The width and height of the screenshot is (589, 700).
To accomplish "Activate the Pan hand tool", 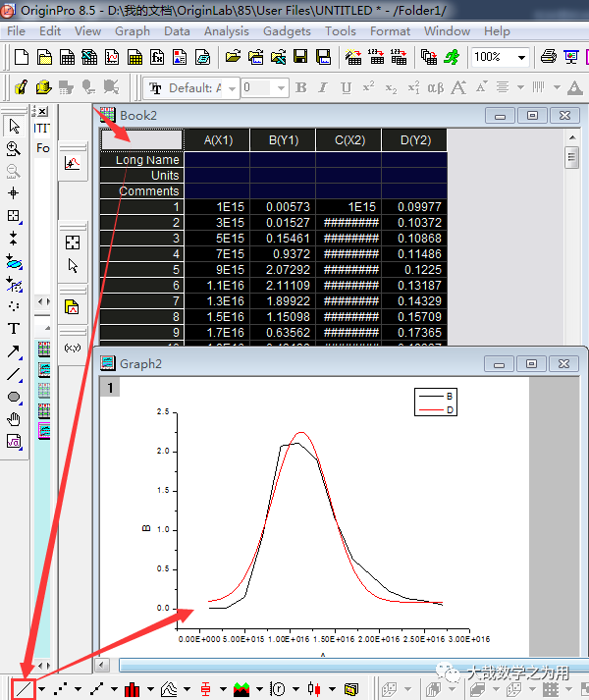I will point(14,419).
